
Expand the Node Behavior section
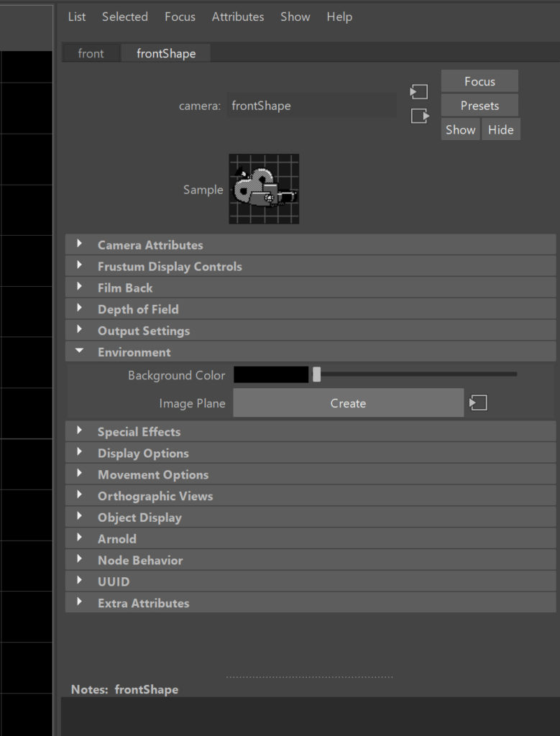[311, 561]
